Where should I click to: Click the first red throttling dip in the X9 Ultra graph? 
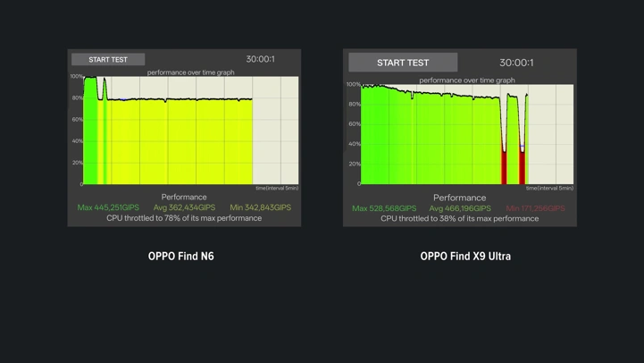pos(504,168)
